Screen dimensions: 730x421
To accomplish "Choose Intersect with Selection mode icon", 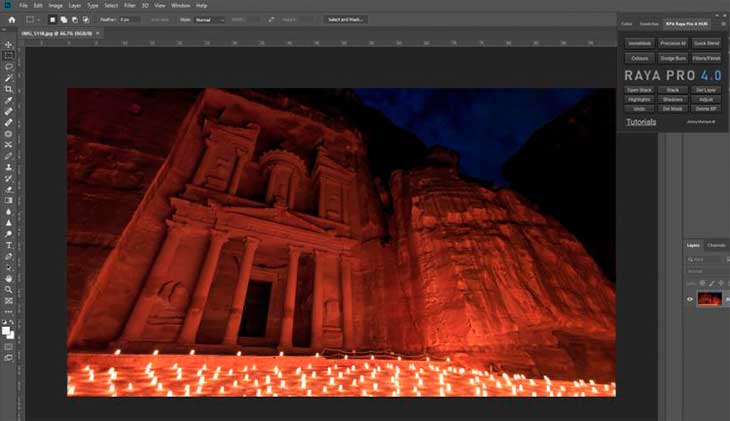I will point(86,20).
